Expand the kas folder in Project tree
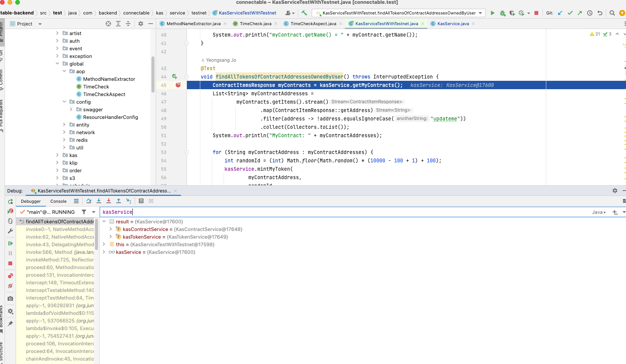The height and width of the screenshot is (364, 626). [57, 155]
